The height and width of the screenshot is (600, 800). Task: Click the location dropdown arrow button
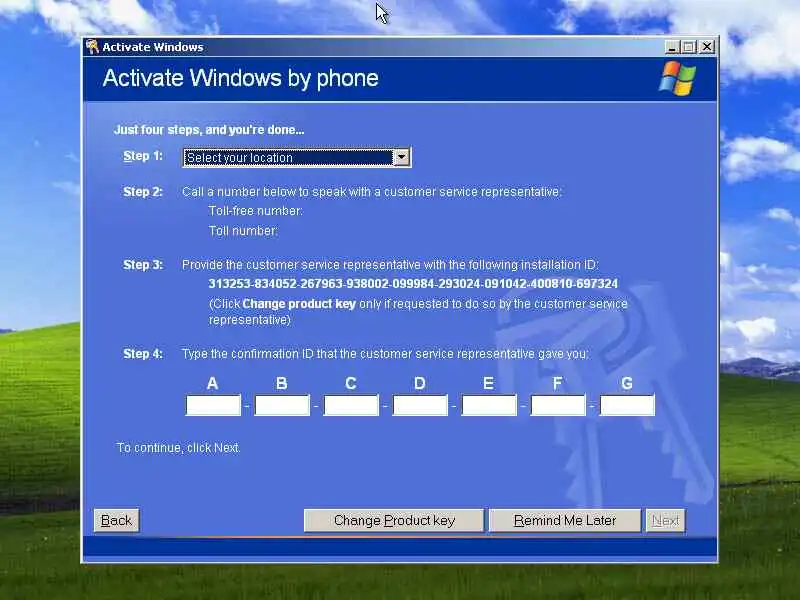click(402, 158)
